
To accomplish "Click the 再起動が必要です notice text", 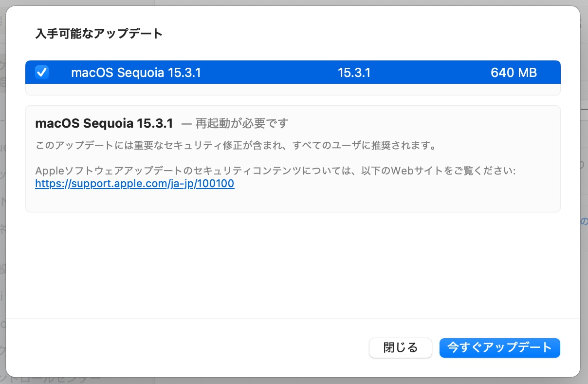I will click(x=242, y=123).
